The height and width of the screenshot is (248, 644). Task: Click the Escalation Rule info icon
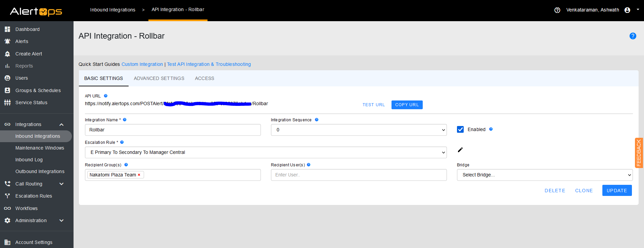tap(122, 142)
